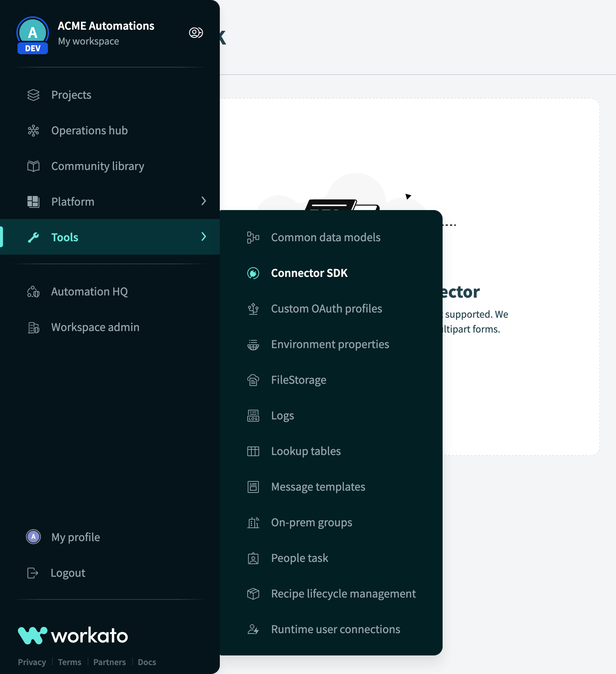Viewport: 616px width, 674px height.
Task: Click the On-prem groups building icon
Action: point(253,523)
